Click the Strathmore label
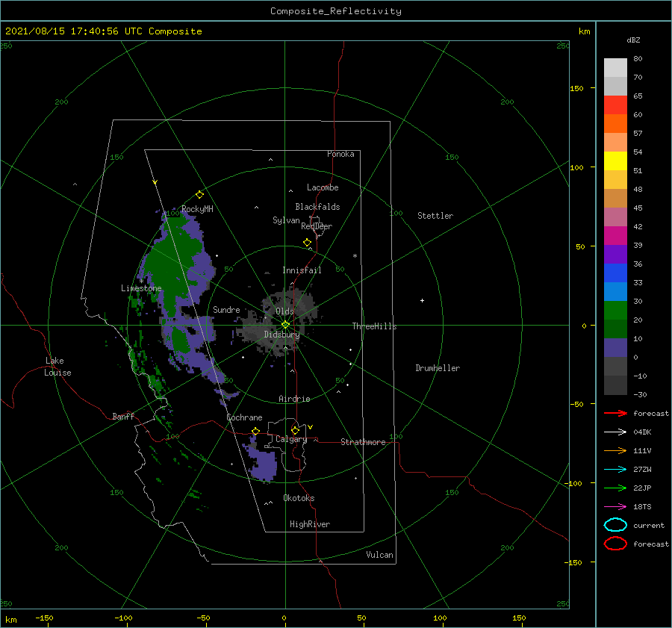 pos(363,442)
